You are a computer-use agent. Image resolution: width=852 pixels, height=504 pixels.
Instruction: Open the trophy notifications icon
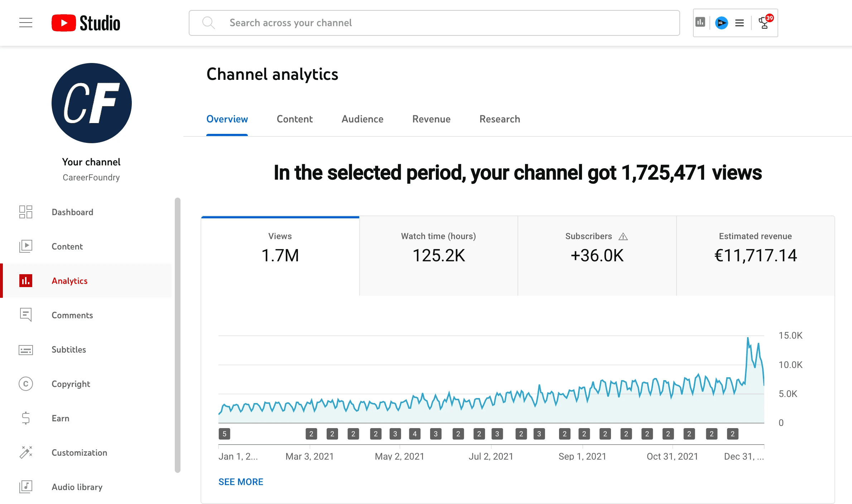tap(765, 23)
